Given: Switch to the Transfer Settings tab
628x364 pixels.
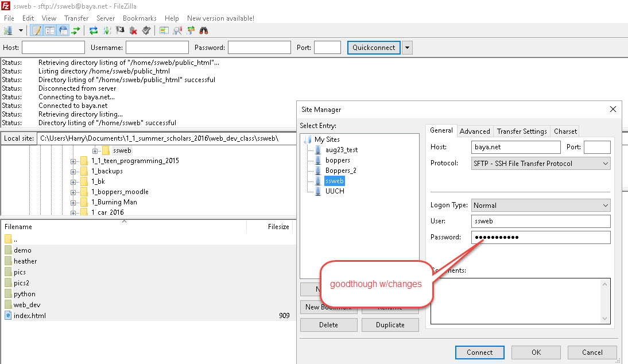Looking at the screenshot, I should 522,131.
